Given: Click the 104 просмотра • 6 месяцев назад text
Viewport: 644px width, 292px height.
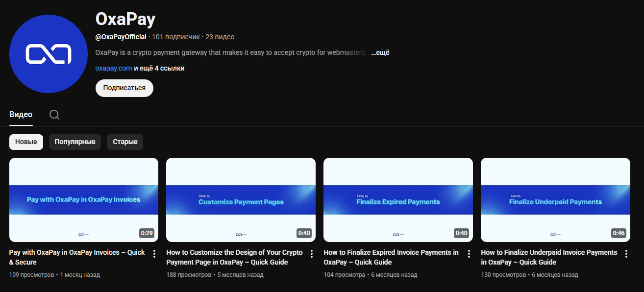Looking at the screenshot, I should point(371,275).
